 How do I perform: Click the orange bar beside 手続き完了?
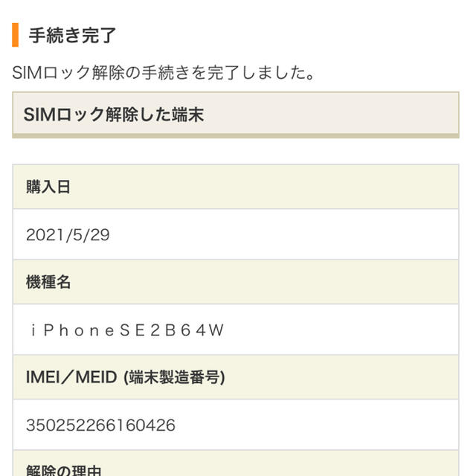[15, 35]
